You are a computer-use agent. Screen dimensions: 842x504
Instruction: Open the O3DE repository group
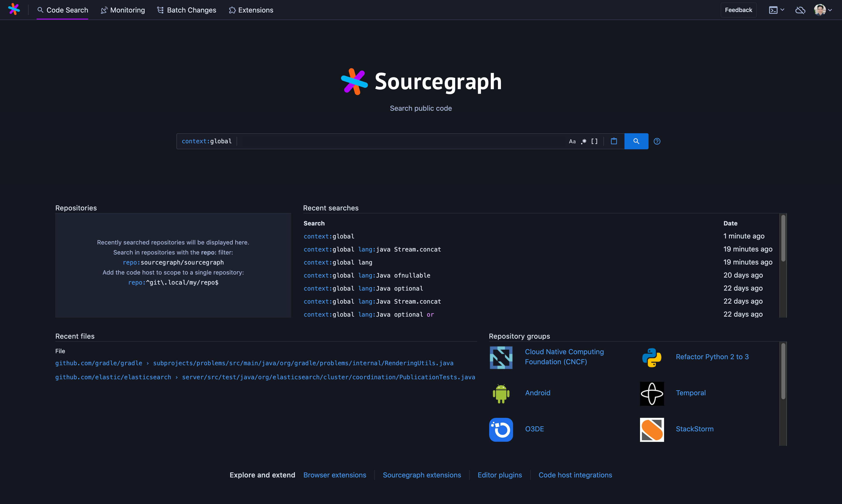pyautogui.click(x=534, y=429)
